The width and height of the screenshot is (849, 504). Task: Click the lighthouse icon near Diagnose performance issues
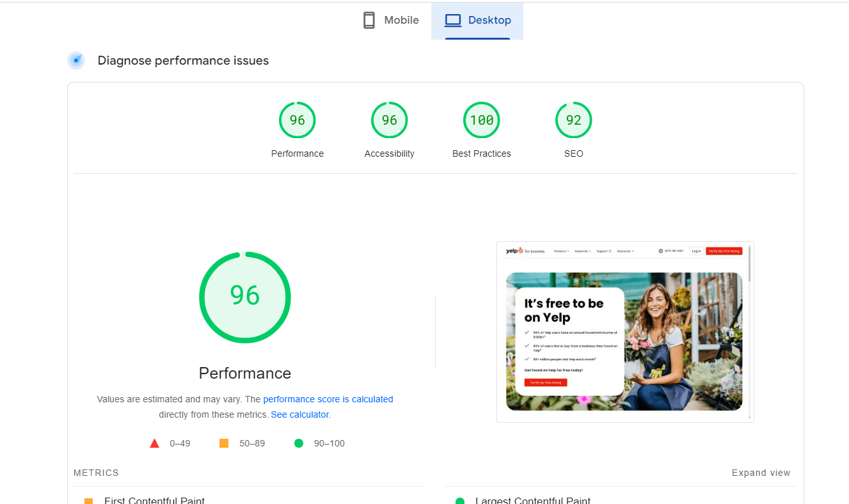pos(76,60)
